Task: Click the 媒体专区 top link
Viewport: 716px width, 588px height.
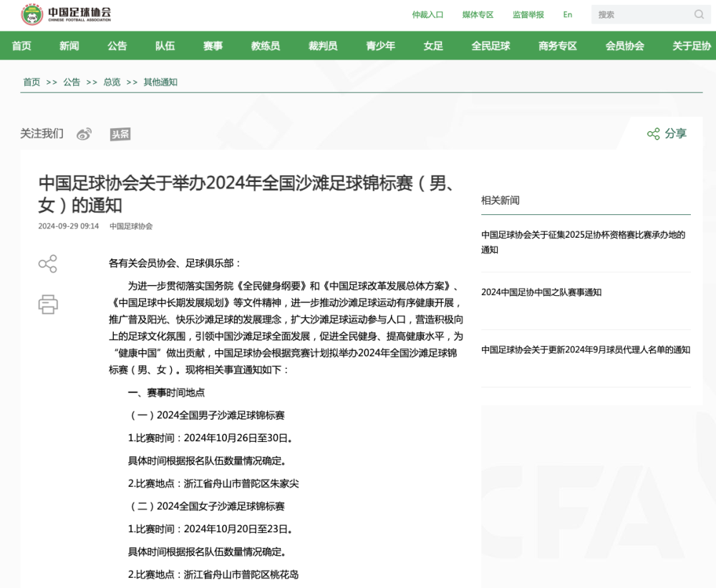Action: pyautogui.click(x=478, y=14)
